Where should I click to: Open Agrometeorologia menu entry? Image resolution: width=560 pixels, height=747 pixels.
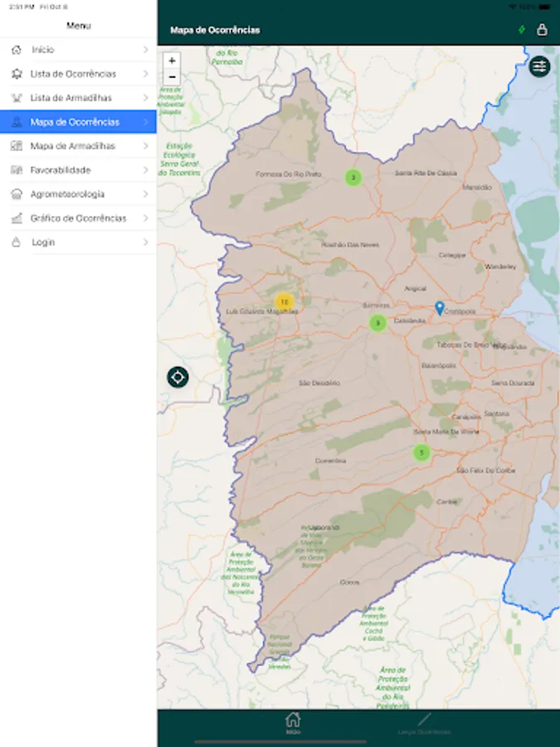coord(78,194)
